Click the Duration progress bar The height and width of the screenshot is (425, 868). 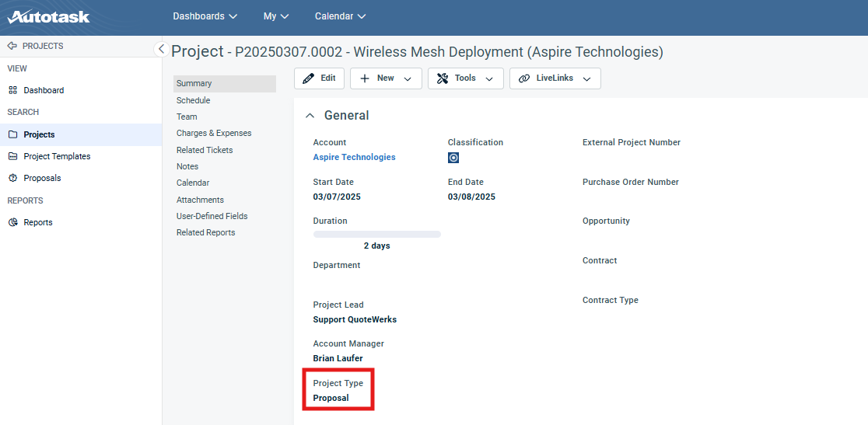tap(376, 234)
